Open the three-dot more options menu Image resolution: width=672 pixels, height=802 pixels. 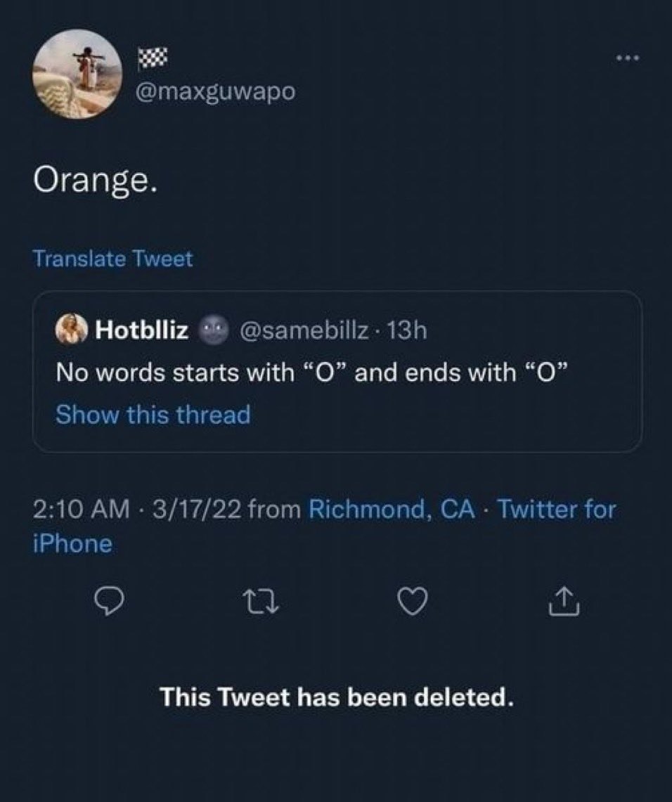point(629,58)
